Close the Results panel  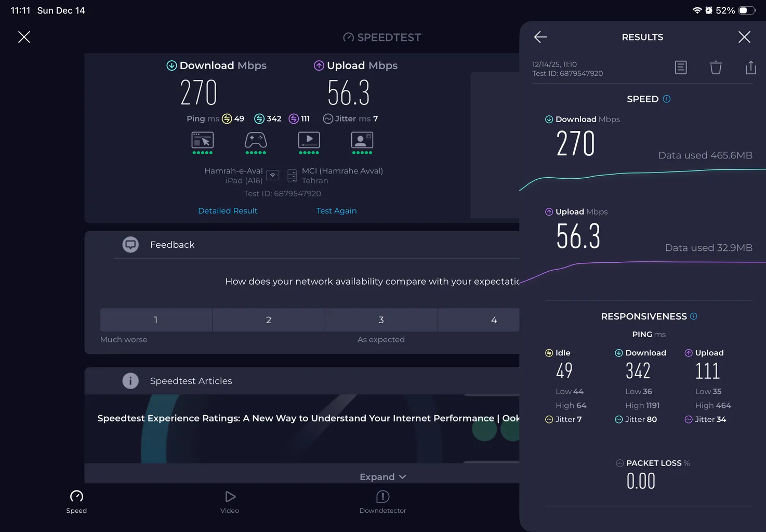[744, 37]
